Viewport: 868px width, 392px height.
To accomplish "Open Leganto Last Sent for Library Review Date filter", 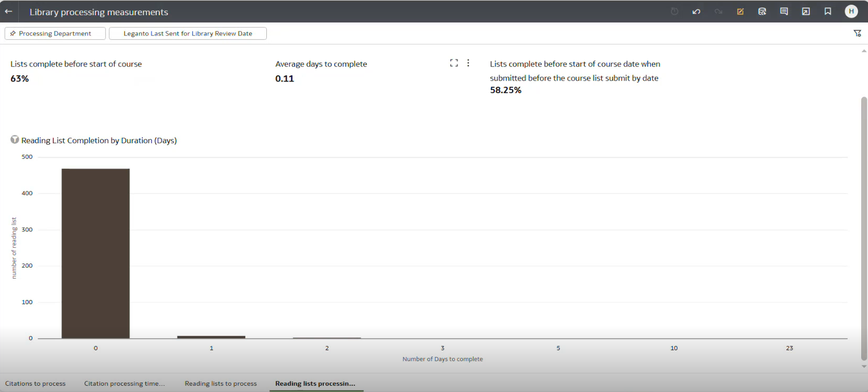I will [x=188, y=33].
